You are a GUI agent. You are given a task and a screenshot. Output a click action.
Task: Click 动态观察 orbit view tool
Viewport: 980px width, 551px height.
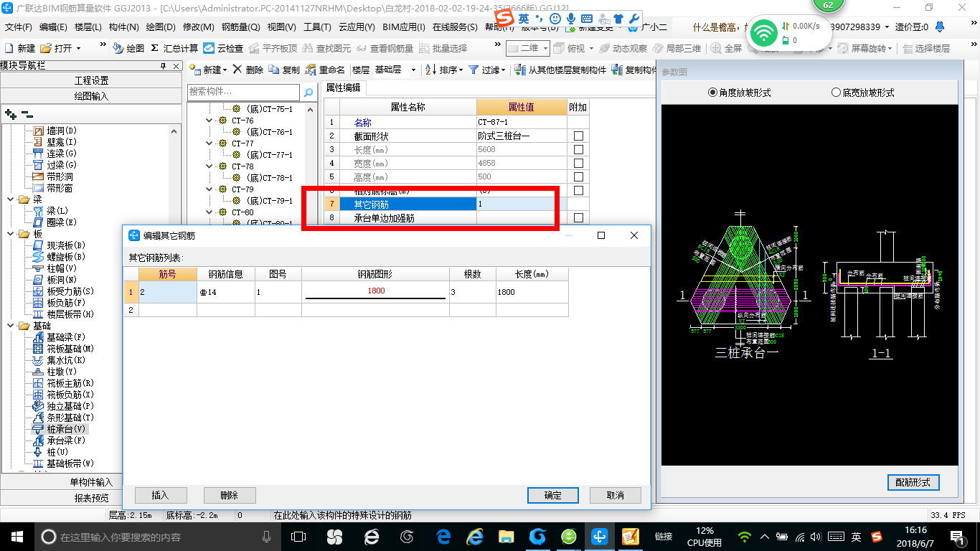pyautogui.click(x=623, y=48)
